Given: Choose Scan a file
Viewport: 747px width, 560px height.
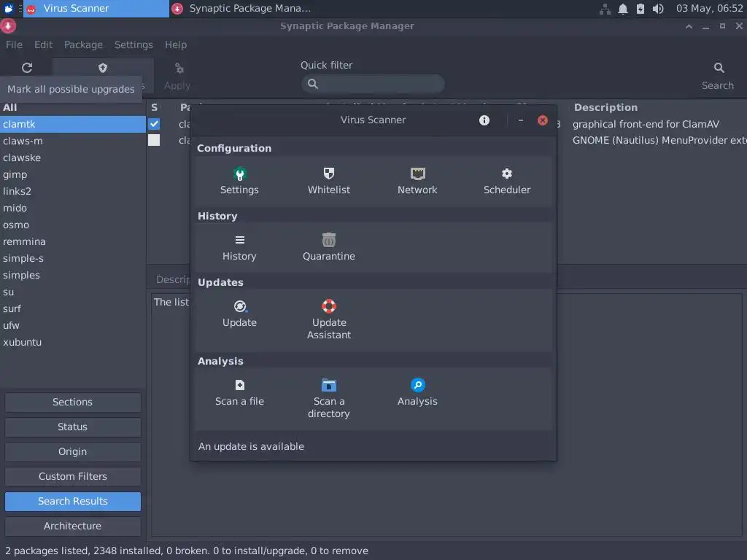Looking at the screenshot, I should coord(239,392).
